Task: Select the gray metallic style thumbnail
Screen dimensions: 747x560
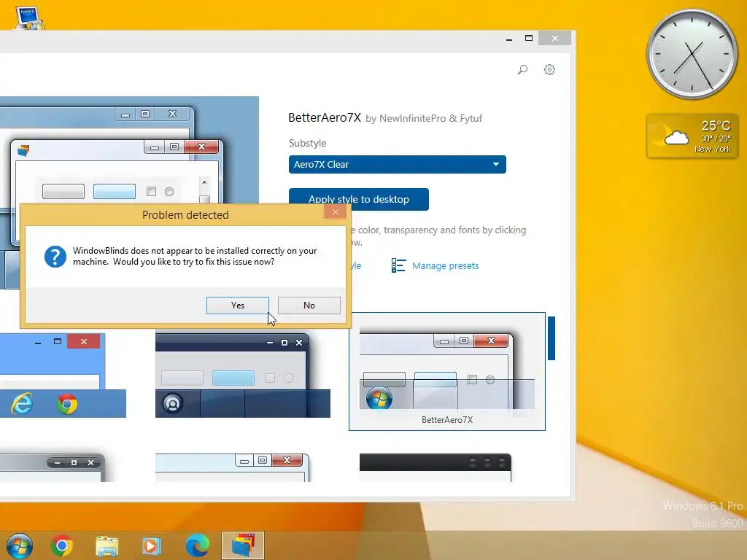Action: [x=52, y=467]
